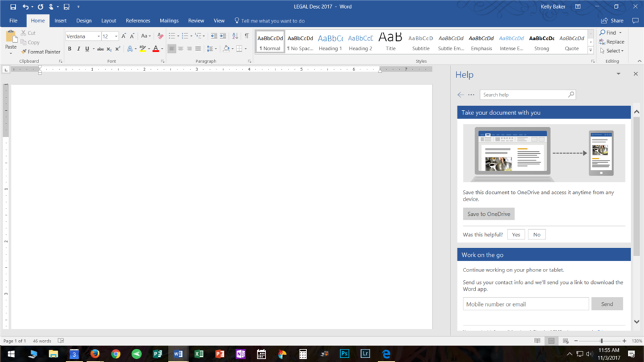Click the Sort A-Z icon
644x362 pixels.
click(235, 37)
